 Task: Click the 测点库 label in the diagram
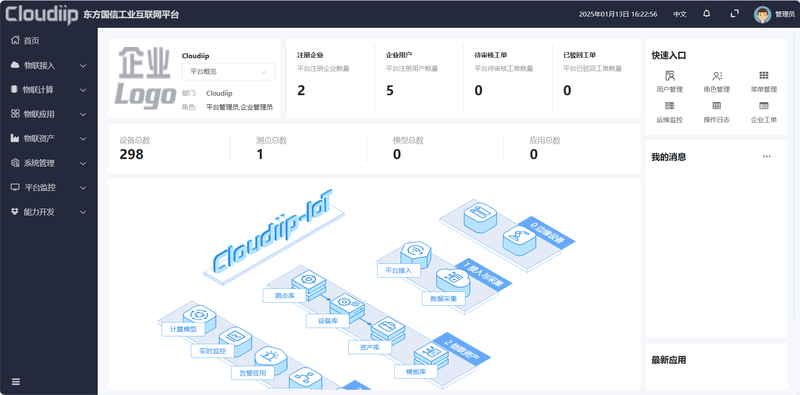pyautogui.click(x=284, y=295)
